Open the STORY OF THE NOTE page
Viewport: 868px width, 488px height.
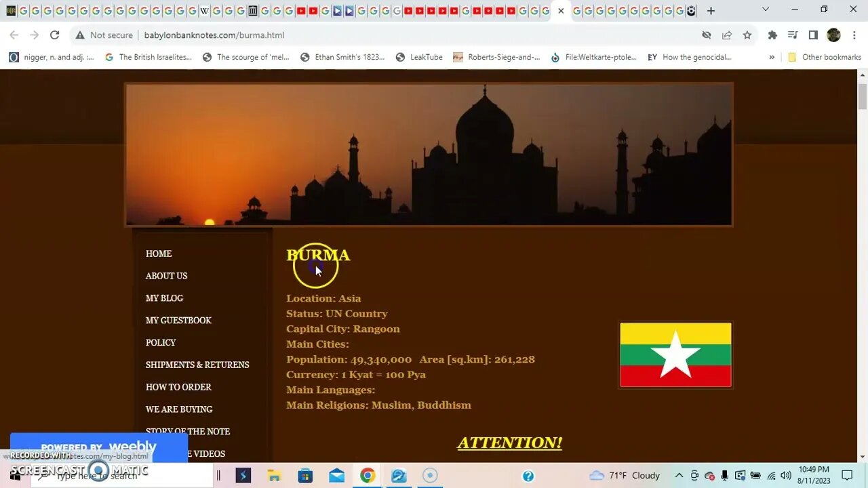coord(188,432)
